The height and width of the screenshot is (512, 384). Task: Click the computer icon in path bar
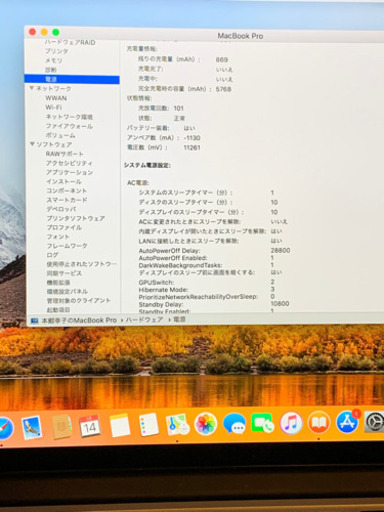click(34, 321)
